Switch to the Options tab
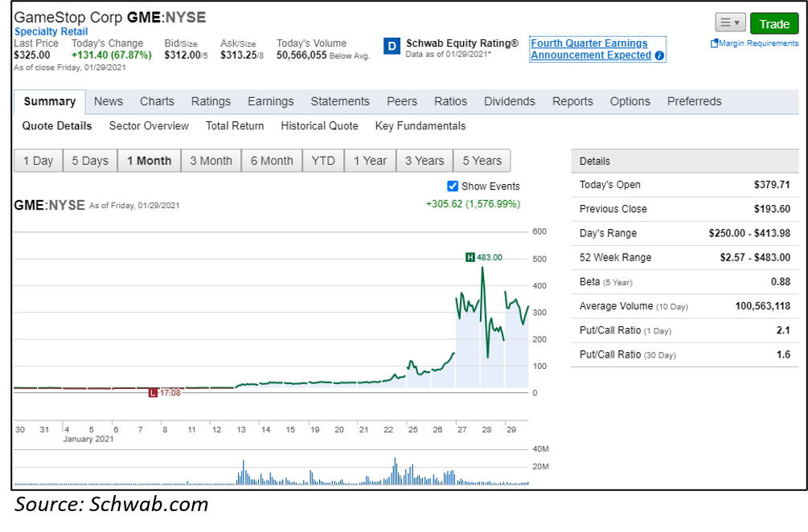The height and width of the screenshot is (532, 808). (630, 101)
